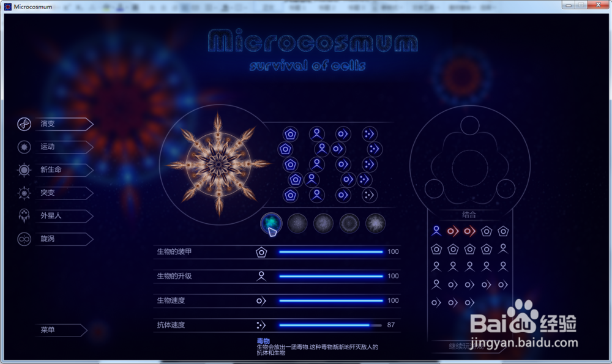The image size is (612, 364).
Task: Open the 突变 menu entry
Action: tap(64, 193)
